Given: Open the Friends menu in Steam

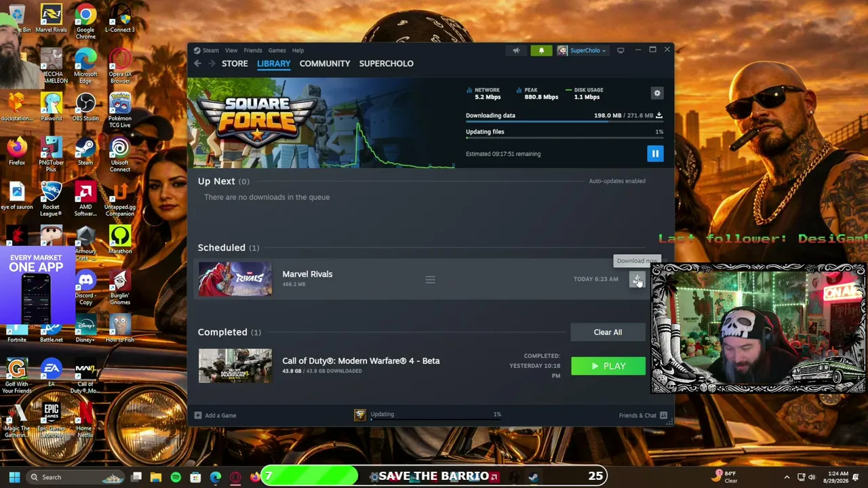Looking at the screenshot, I should [x=253, y=50].
